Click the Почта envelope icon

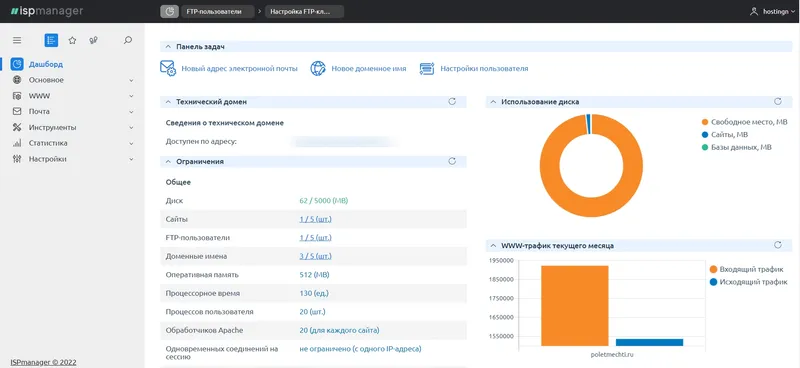(17, 111)
